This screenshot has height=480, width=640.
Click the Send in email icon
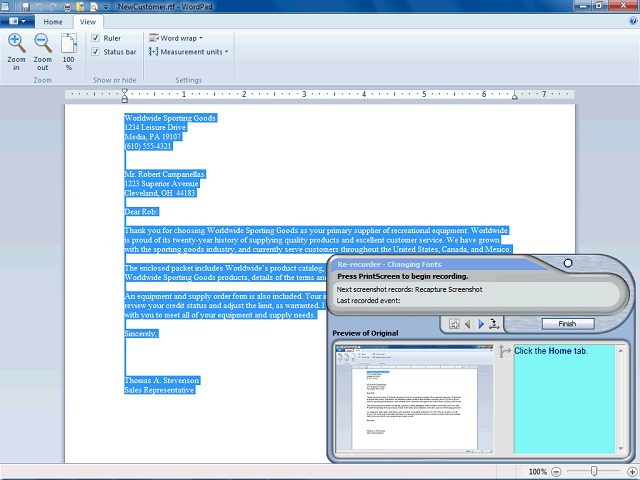(80, 7)
